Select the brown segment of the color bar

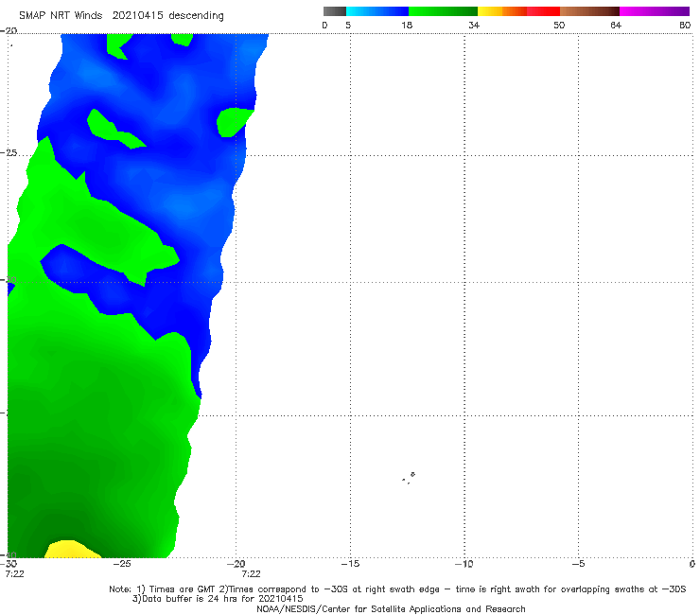click(x=589, y=11)
